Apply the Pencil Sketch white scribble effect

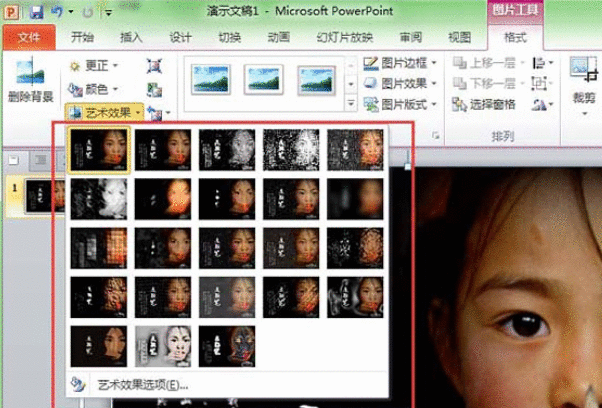pyautogui.click(x=291, y=150)
